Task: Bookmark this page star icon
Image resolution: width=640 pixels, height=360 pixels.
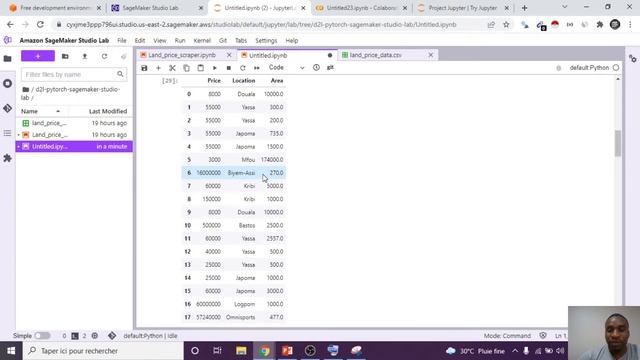Action: [506, 24]
